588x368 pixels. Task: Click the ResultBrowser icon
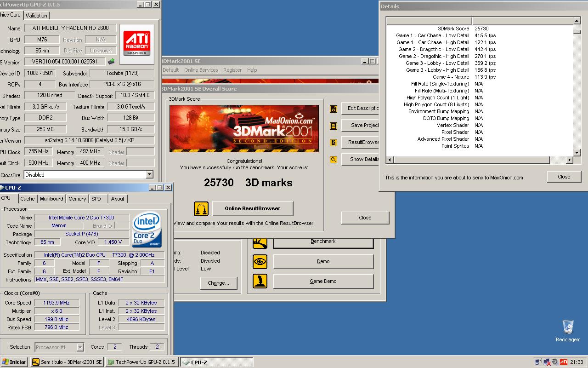tap(334, 143)
